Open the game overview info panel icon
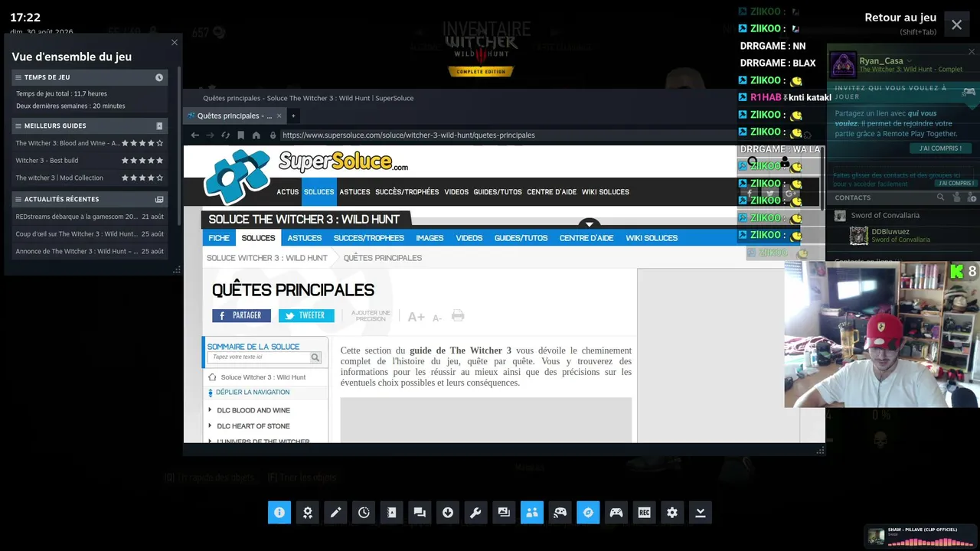Screen dimensions: 980x551 (x=279, y=513)
